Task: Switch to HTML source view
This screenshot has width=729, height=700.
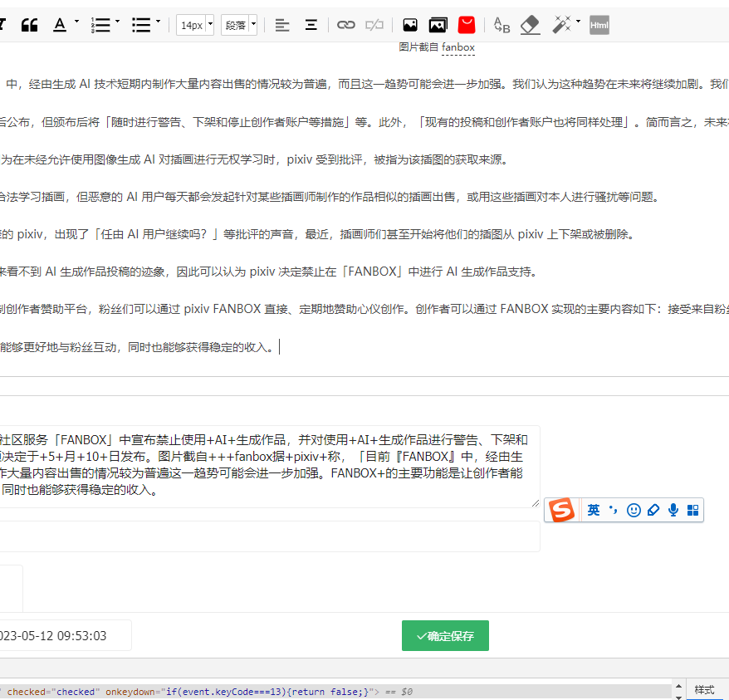Action: point(599,25)
